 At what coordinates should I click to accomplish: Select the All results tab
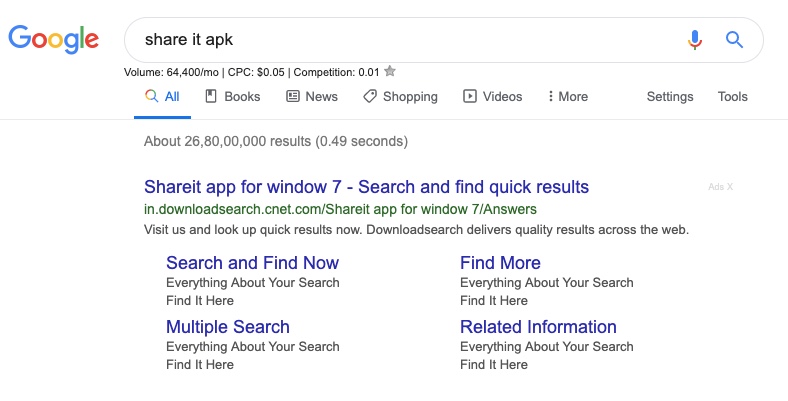[x=162, y=96]
